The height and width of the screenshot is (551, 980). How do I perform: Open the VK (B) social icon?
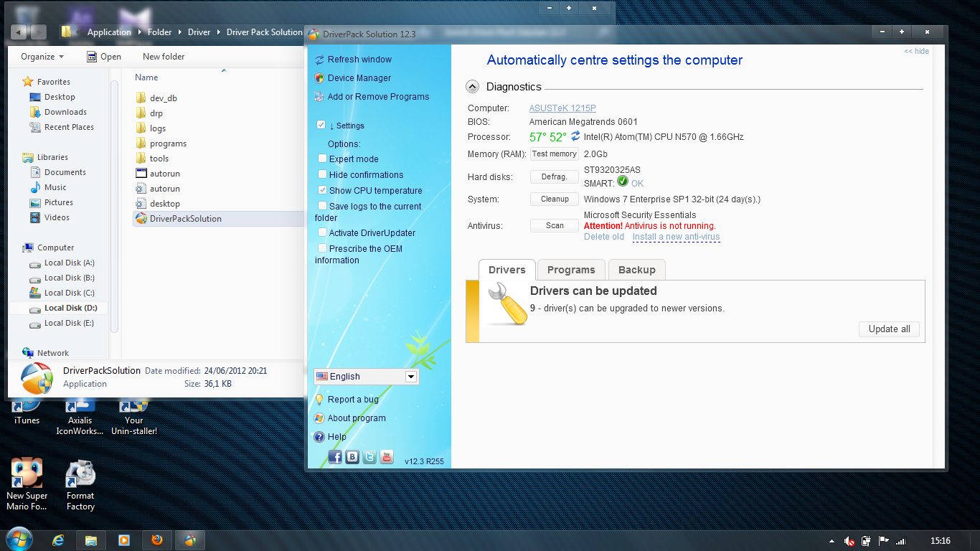pyautogui.click(x=352, y=457)
